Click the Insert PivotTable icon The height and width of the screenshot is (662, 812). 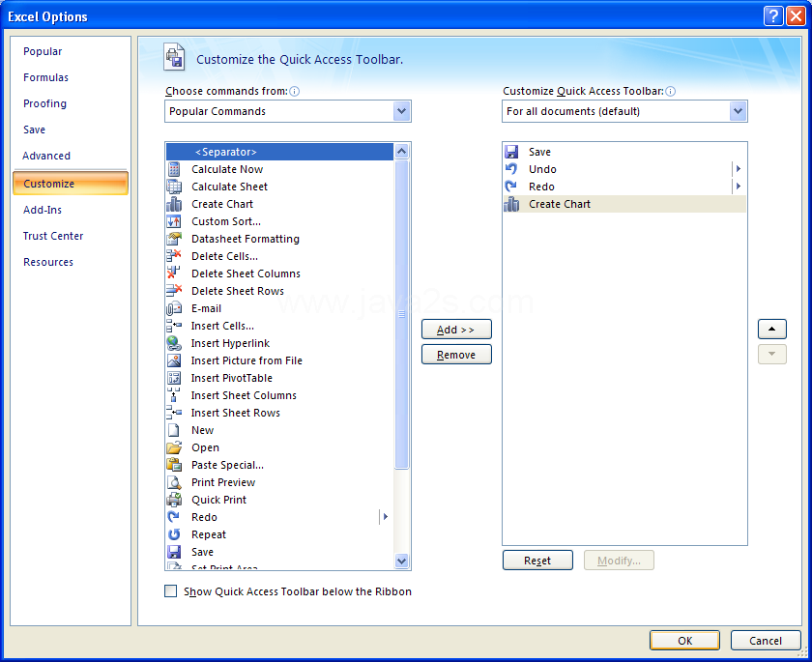[174, 378]
